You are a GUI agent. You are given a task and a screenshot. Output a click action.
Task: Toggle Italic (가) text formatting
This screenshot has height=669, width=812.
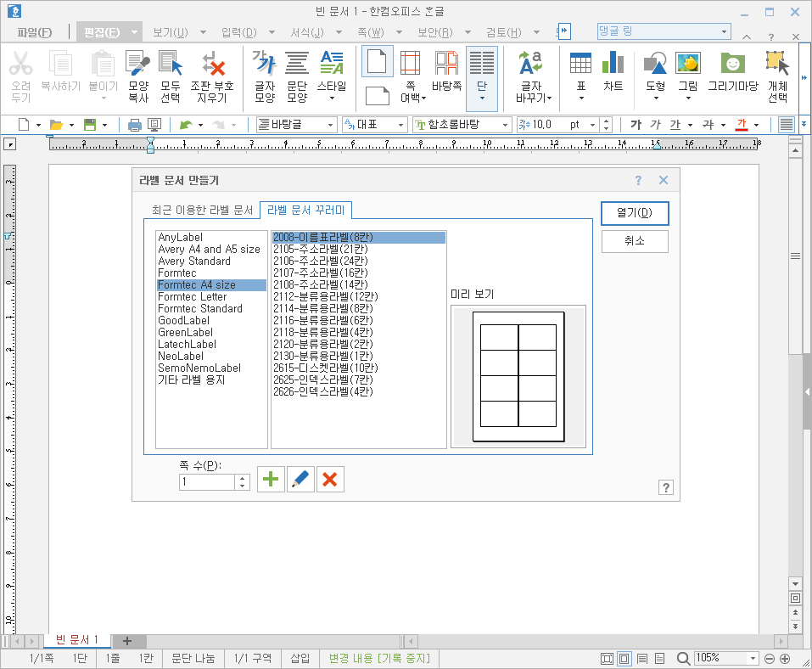pyautogui.click(x=656, y=124)
